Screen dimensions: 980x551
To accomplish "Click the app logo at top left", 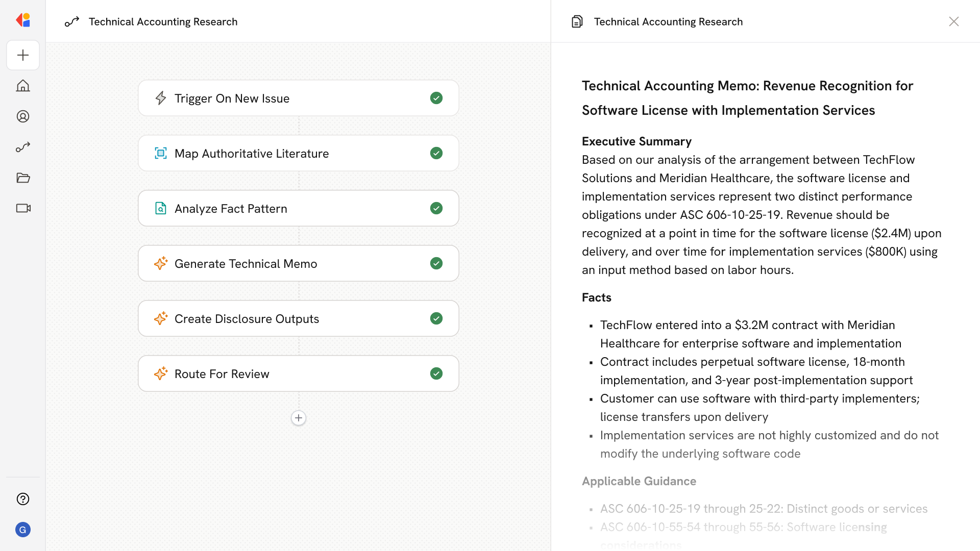I will [x=23, y=20].
